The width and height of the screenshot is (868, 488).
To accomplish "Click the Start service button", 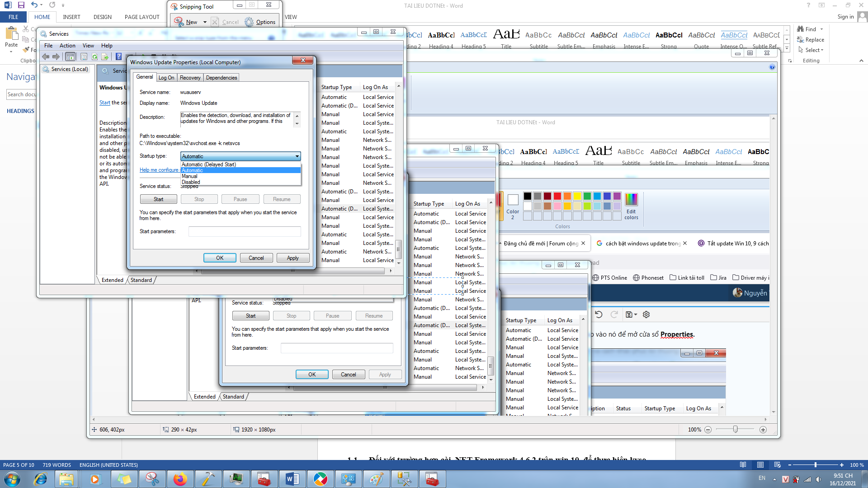I will [158, 199].
